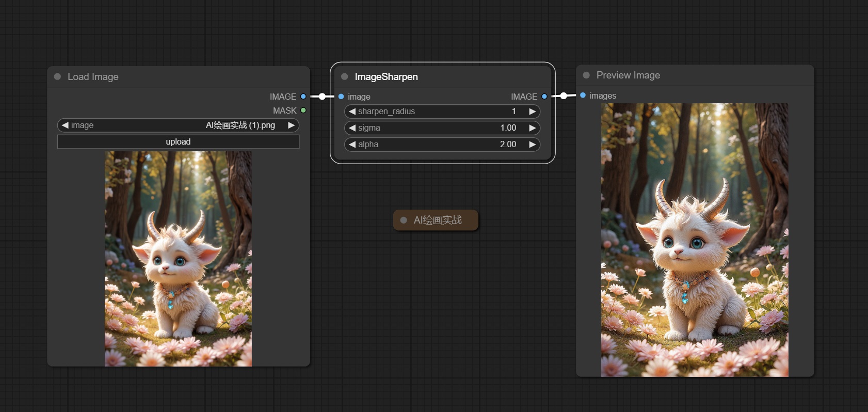The width and height of the screenshot is (868, 412).
Task: Increase alpha value with right arrow
Action: (x=532, y=145)
